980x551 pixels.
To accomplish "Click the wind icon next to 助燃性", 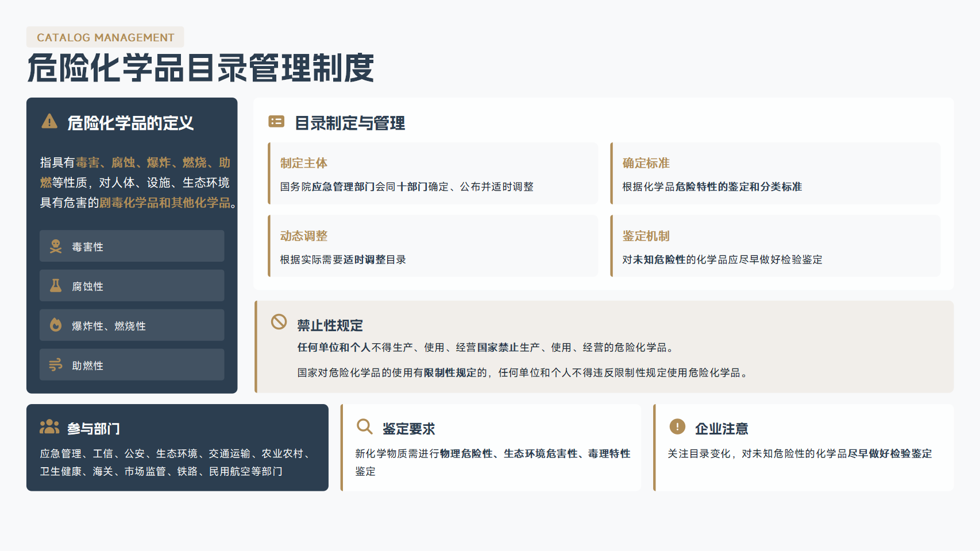I will (x=56, y=365).
